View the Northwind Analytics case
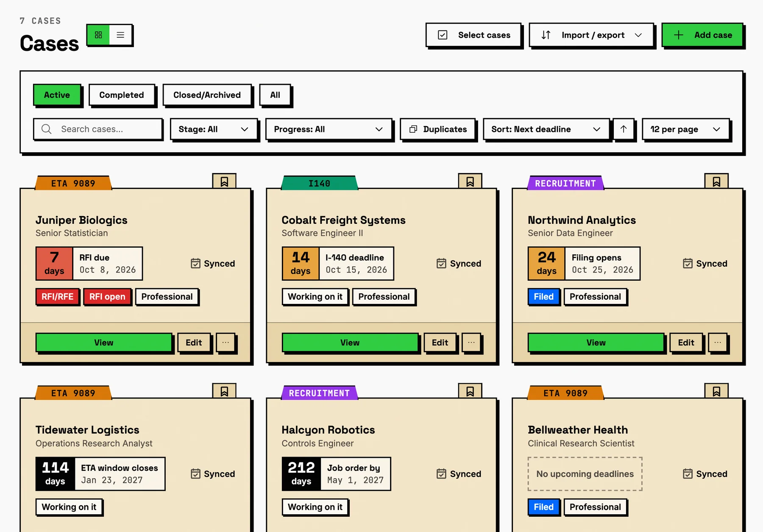Viewport: 763px width, 532px height. pos(596,342)
